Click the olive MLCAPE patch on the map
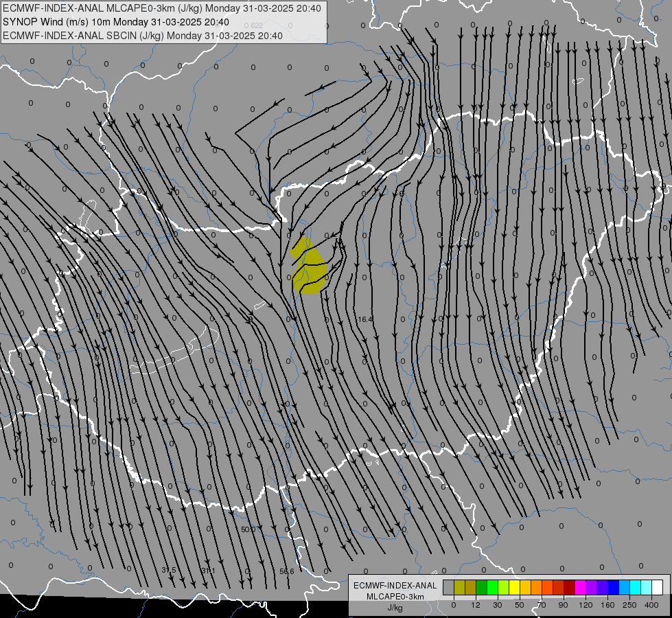The width and height of the screenshot is (672, 618). (310, 266)
